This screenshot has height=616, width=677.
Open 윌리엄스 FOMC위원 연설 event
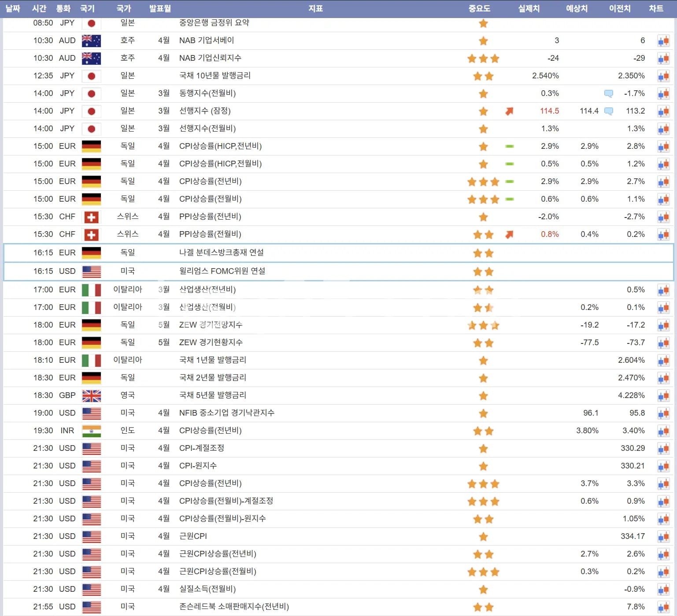(x=222, y=271)
